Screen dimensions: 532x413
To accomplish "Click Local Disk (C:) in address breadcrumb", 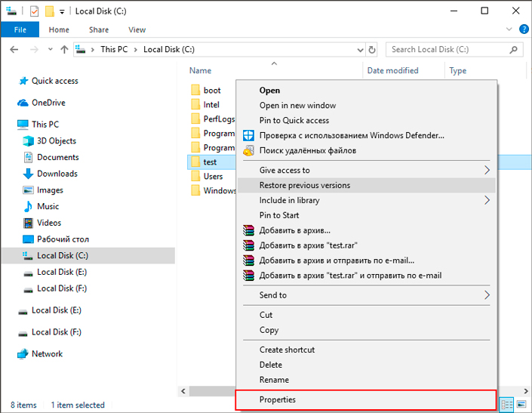I will 169,50.
